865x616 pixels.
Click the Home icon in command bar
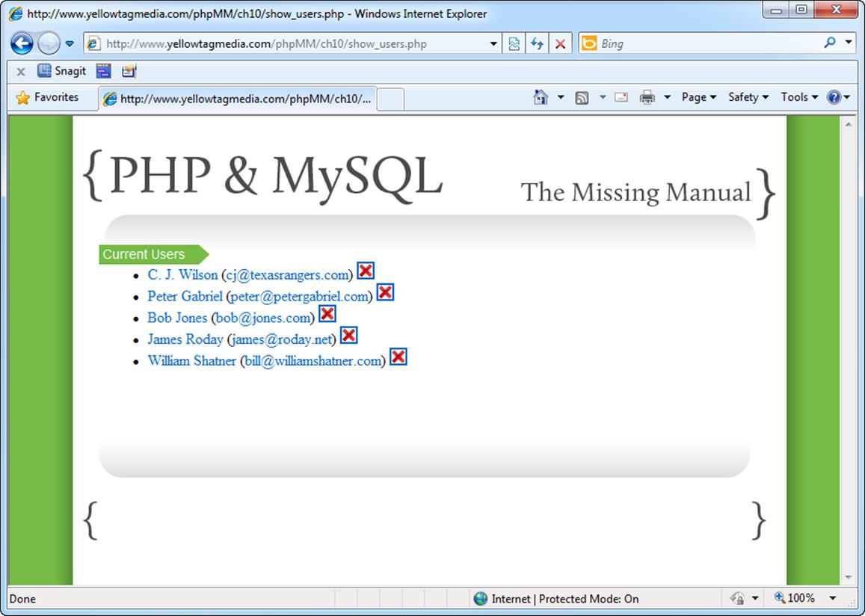pyautogui.click(x=541, y=97)
